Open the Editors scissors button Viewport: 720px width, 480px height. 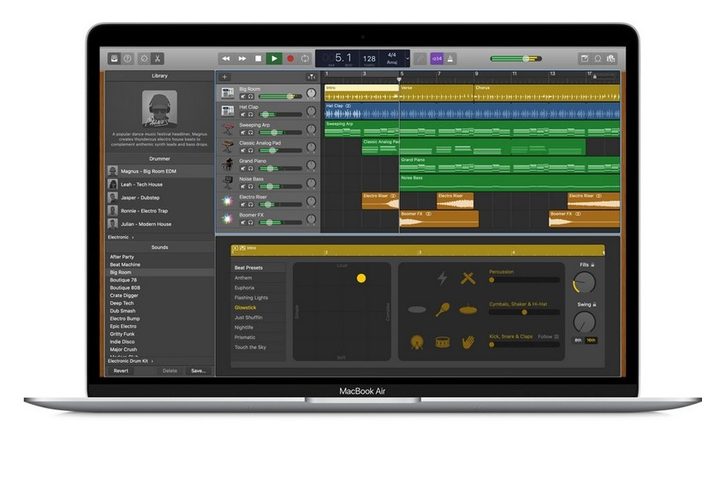[x=157, y=58]
